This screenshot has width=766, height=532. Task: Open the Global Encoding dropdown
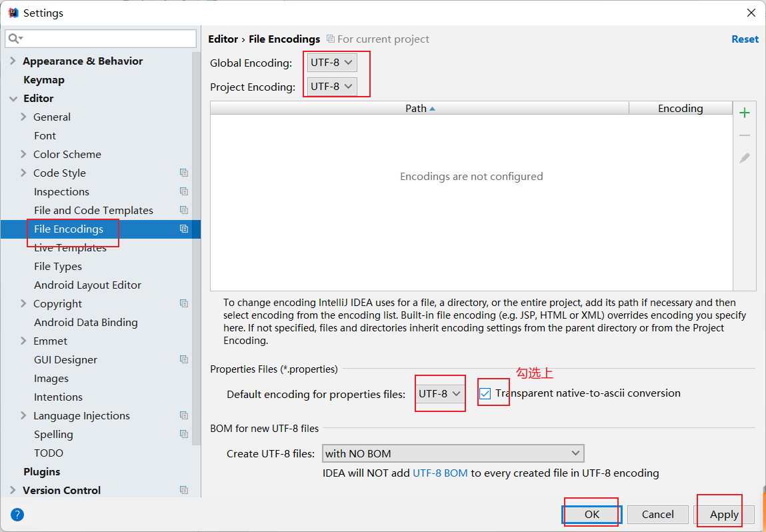pos(332,63)
